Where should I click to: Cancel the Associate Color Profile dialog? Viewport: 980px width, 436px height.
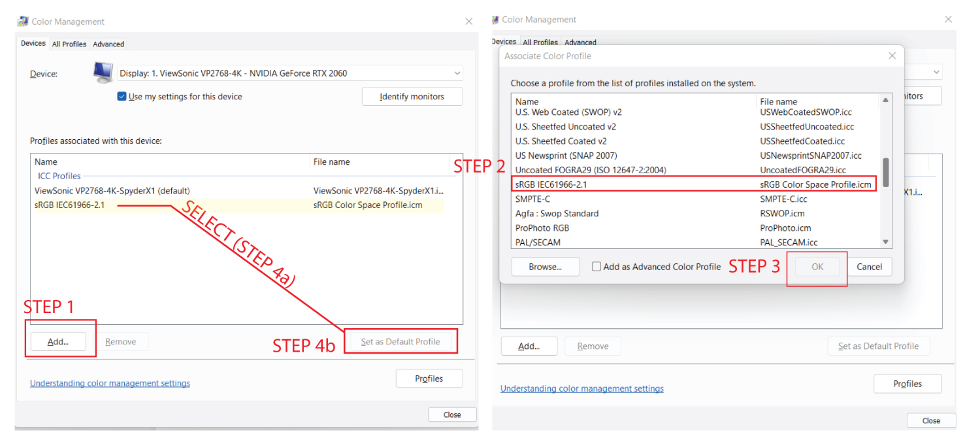870,266
